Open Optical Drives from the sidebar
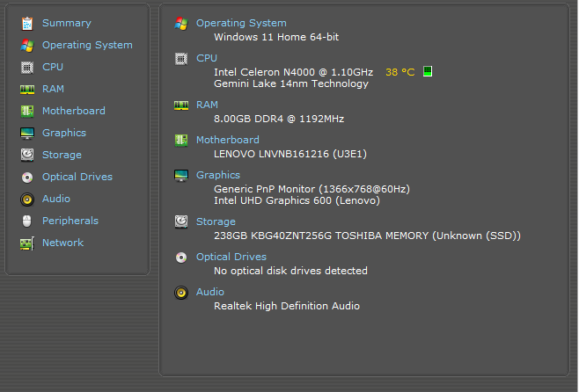This screenshot has height=392, width=579. (77, 177)
